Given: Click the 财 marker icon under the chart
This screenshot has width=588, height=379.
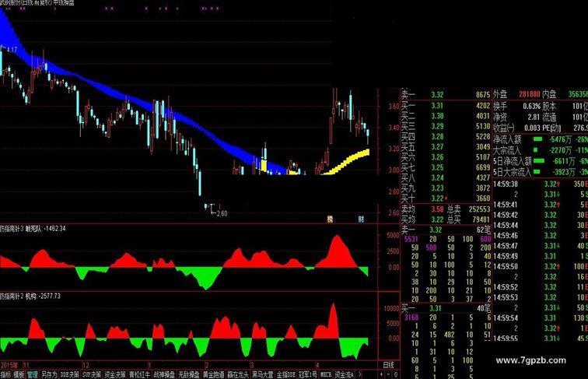Looking at the screenshot, I should 361,219.
